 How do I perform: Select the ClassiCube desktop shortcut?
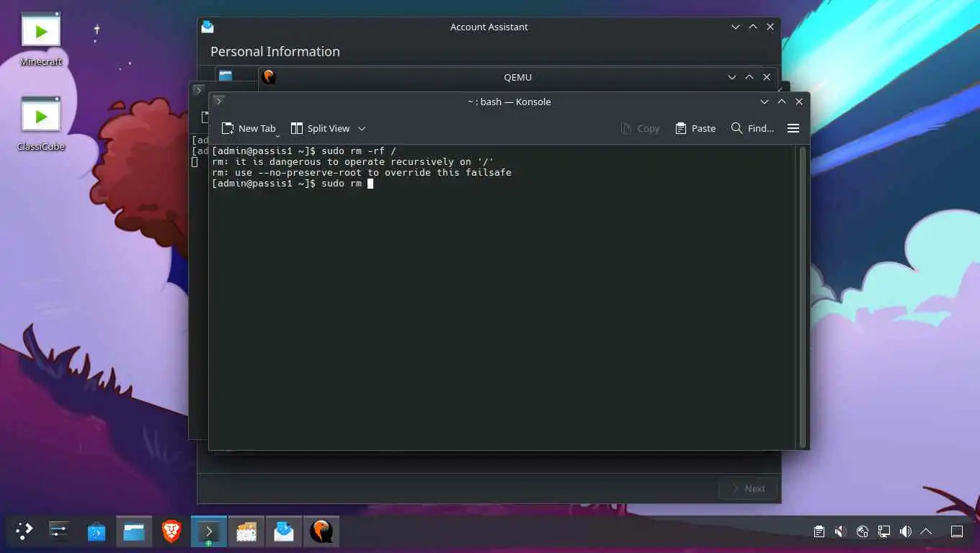(41, 124)
